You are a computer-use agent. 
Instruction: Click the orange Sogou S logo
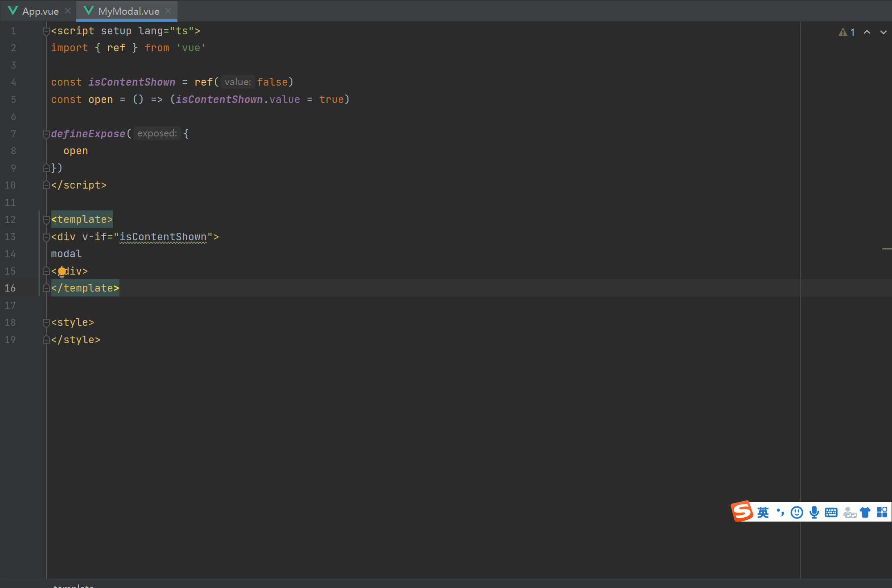point(741,511)
